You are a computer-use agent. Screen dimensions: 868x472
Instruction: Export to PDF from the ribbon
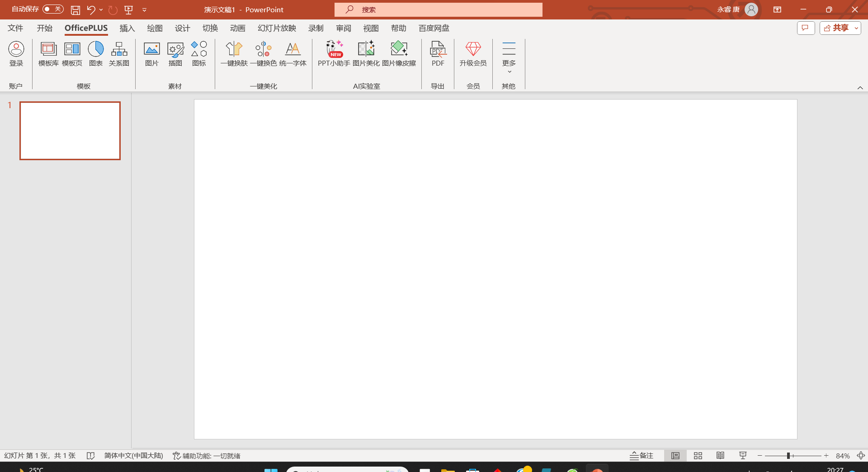438,54
